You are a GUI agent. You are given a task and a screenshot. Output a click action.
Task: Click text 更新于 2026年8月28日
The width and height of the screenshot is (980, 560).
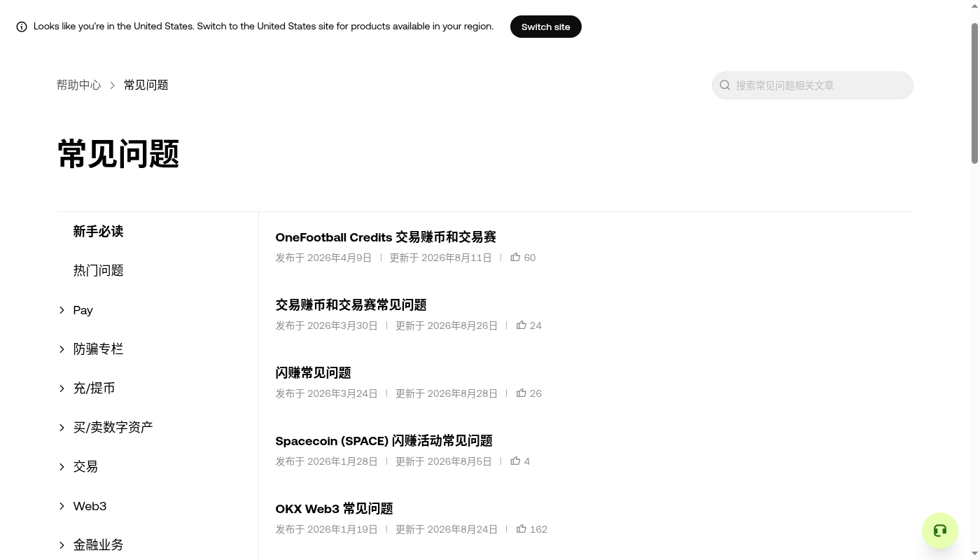click(x=447, y=393)
